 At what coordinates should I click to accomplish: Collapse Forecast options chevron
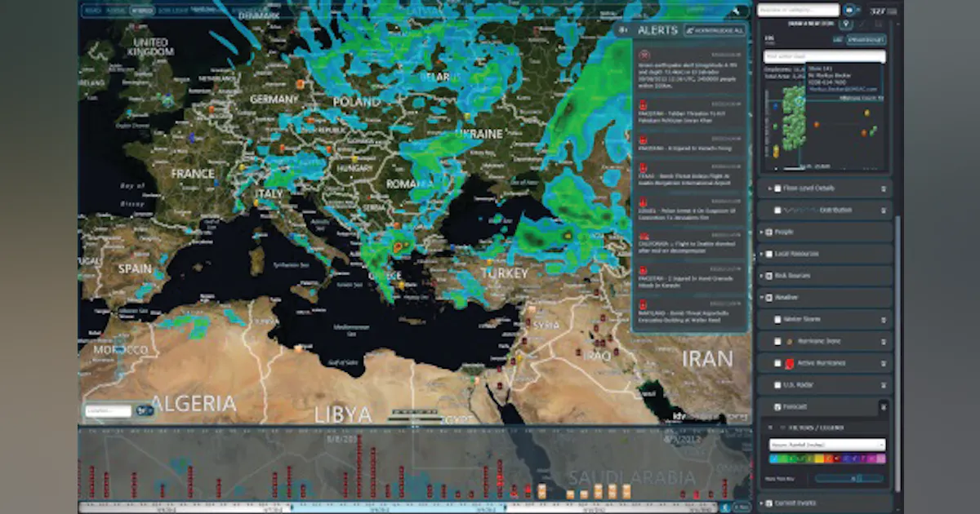pos(884,406)
